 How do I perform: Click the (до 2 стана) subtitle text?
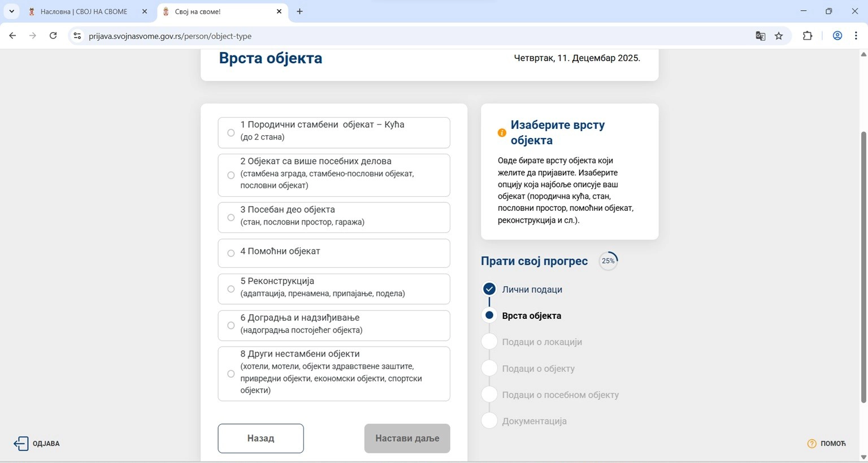click(262, 137)
